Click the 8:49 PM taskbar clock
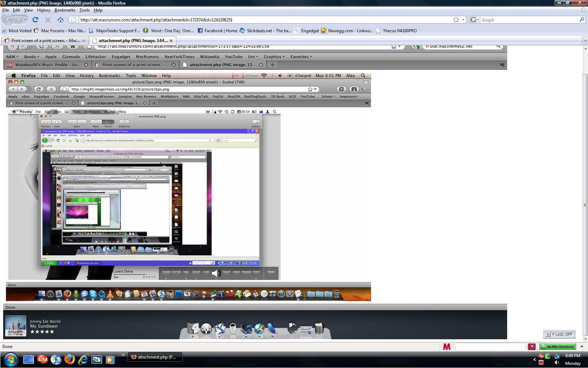The width and height of the screenshot is (588, 368). (x=573, y=356)
